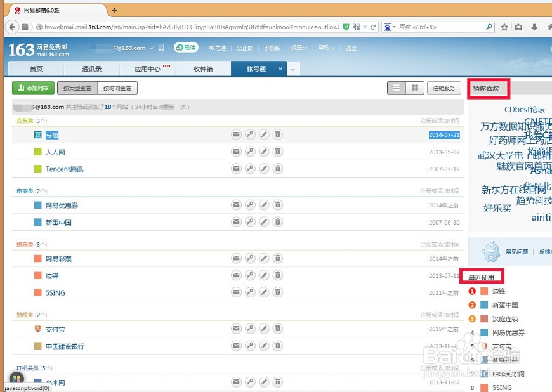Click the key icon in the 网易彩票 row

[x=250, y=258]
